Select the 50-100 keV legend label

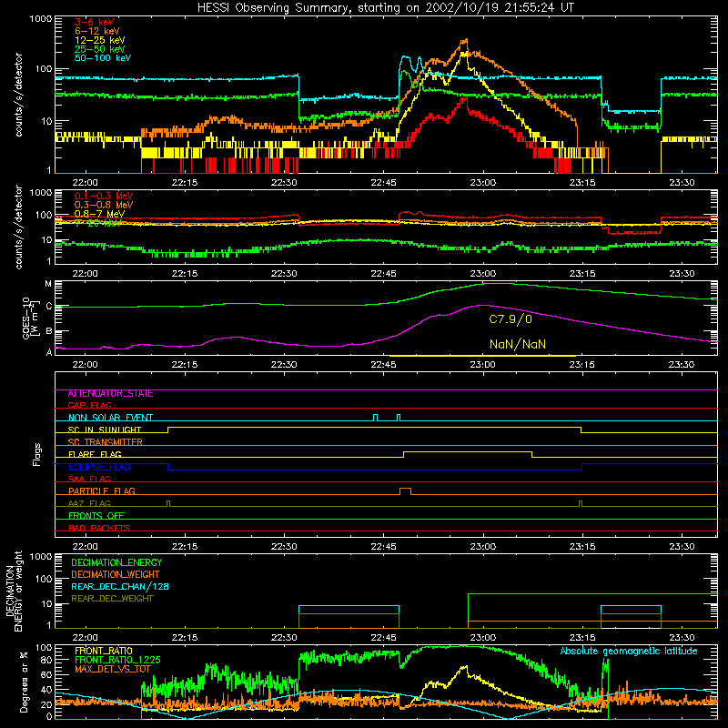103,58
